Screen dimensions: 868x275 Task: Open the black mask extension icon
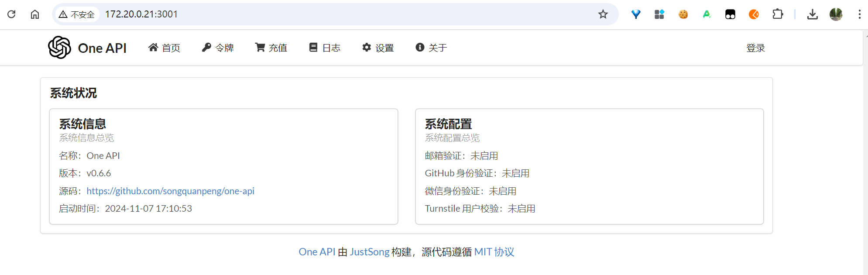pos(730,14)
